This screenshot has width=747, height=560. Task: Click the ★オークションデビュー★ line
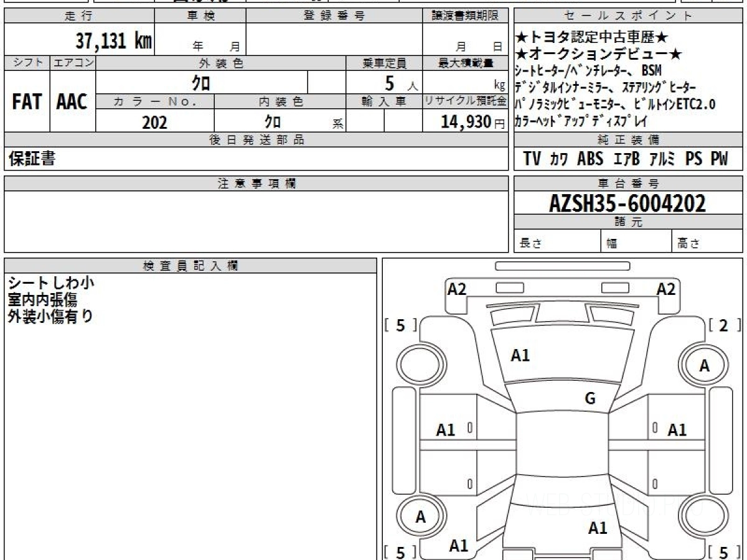click(x=599, y=54)
